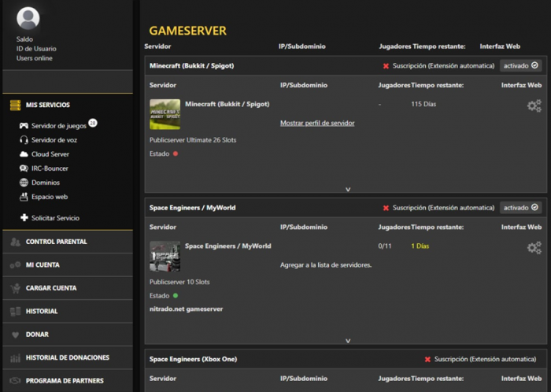The width and height of the screenshot is (551, 392).
Task: Open web interface gears for Minecraft server
Action: [534, 105]
